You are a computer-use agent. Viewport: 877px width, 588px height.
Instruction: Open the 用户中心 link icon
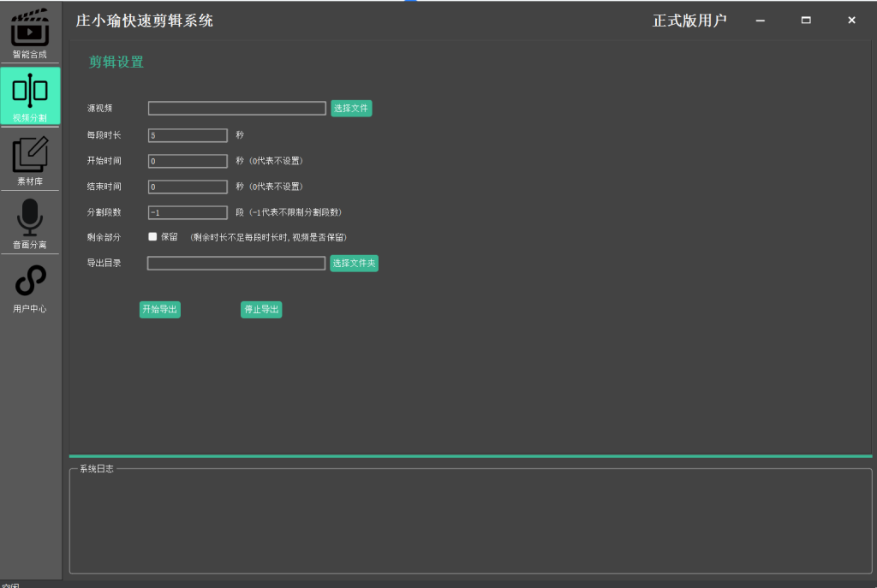point(30,282)
